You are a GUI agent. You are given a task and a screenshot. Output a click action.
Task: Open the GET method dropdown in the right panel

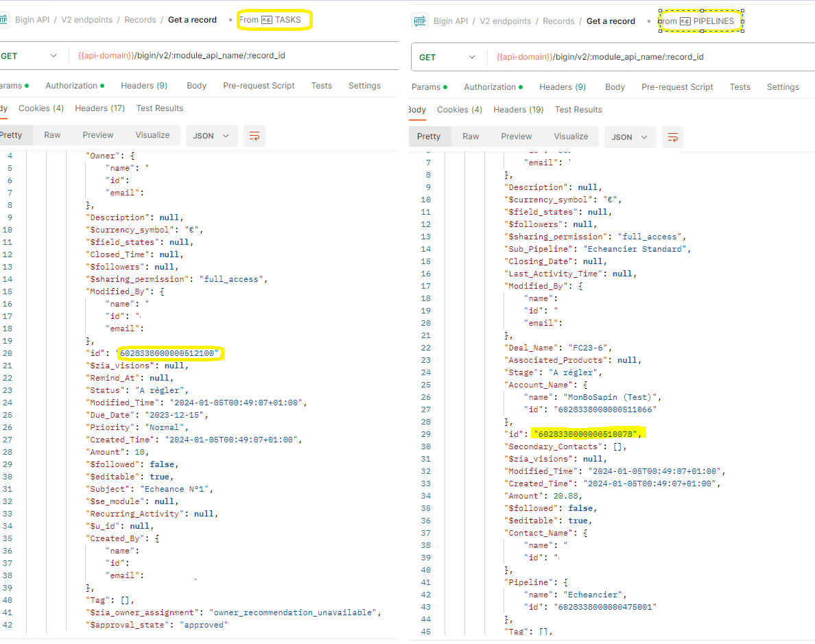[x=447, y=57]
